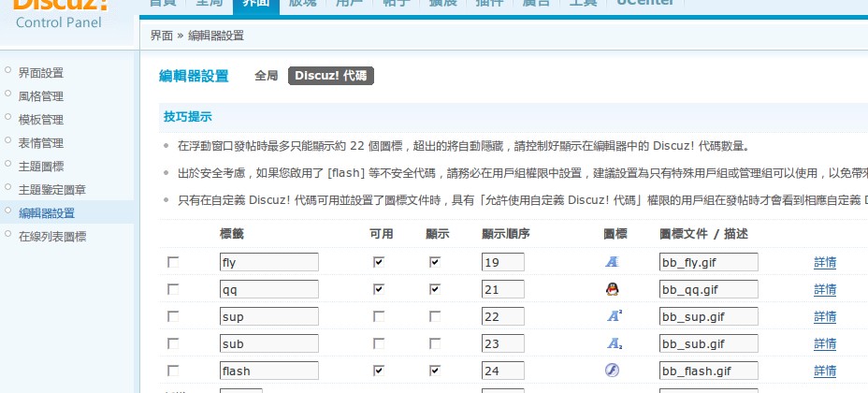
Task: Click the QQ penguin icon
Action: (x=612, y=289)
